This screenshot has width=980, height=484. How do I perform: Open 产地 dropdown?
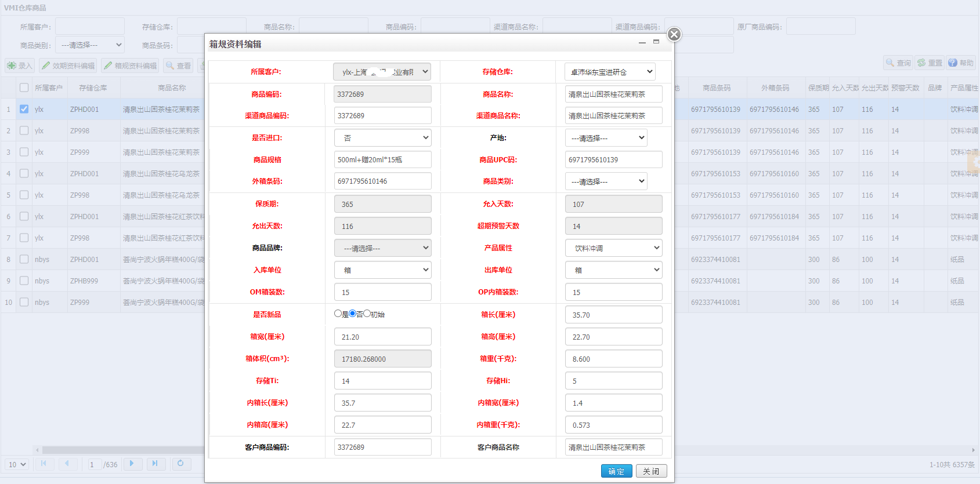tap(606, 138)
